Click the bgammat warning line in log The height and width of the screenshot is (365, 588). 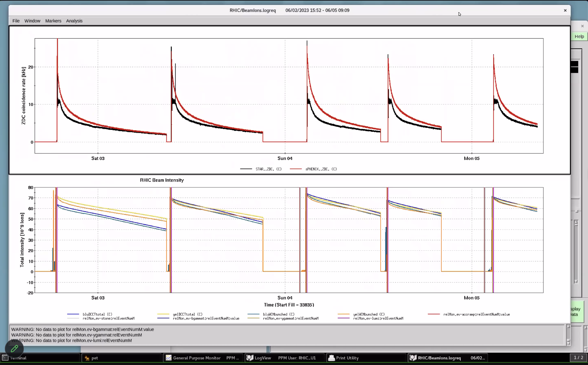click(x=82, y=329)
